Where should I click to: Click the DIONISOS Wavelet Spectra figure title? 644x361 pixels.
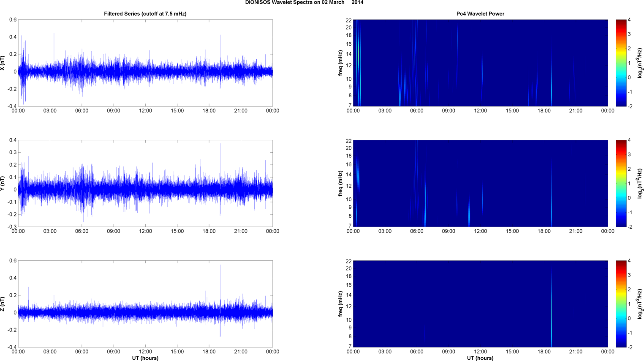click(304, 3)
